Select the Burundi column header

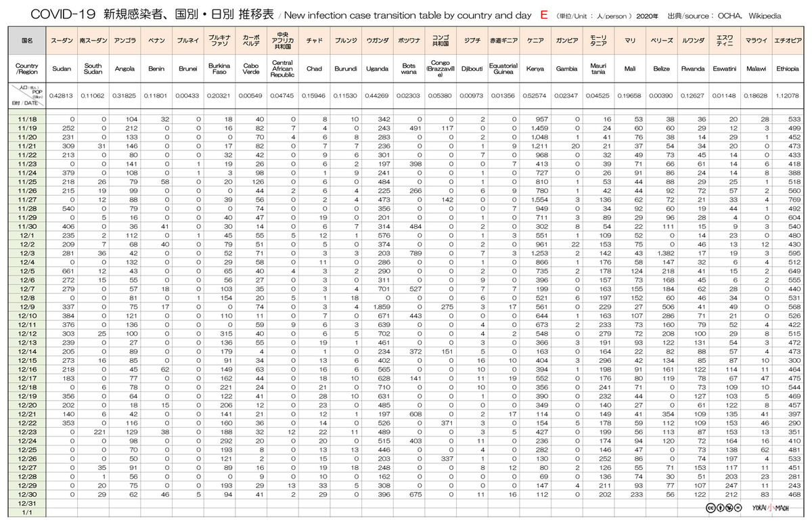(x=345, y=69)
